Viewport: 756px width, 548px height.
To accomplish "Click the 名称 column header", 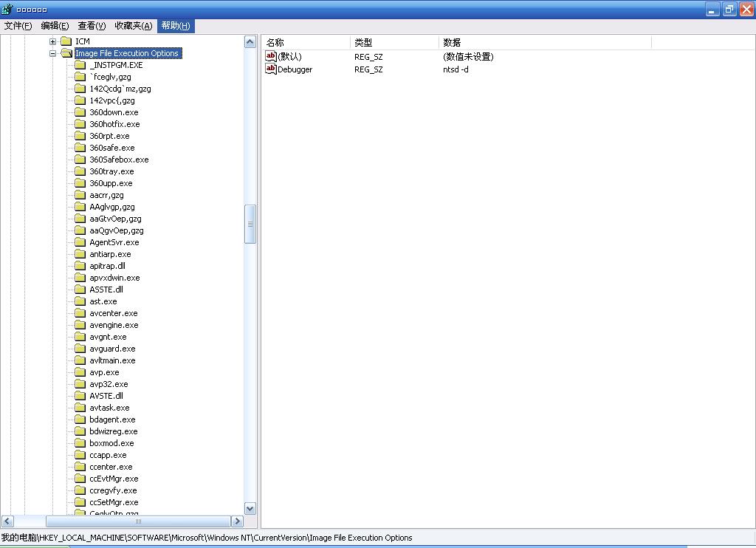I will coord(306,42).
